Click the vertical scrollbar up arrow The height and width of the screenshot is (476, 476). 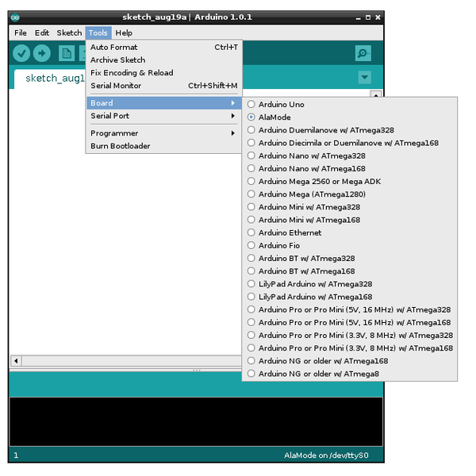point(376,94)
